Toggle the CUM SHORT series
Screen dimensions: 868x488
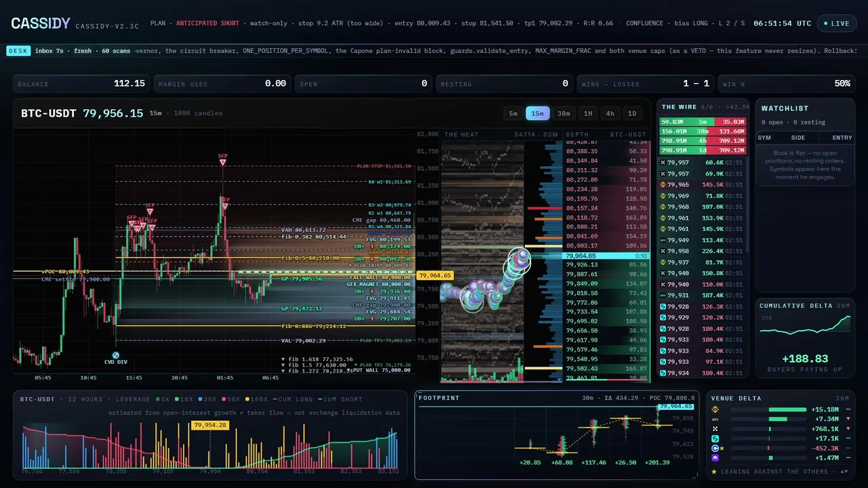click(x=340, y=399)
